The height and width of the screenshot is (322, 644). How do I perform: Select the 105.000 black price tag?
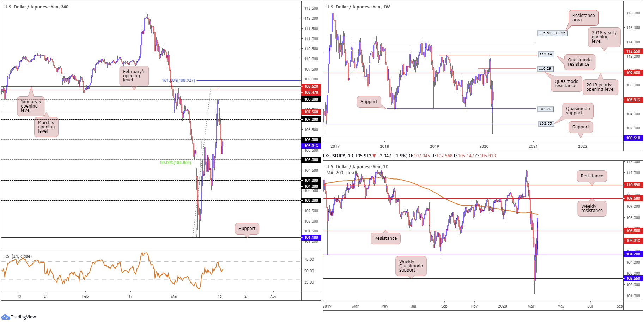pos(311,160)
